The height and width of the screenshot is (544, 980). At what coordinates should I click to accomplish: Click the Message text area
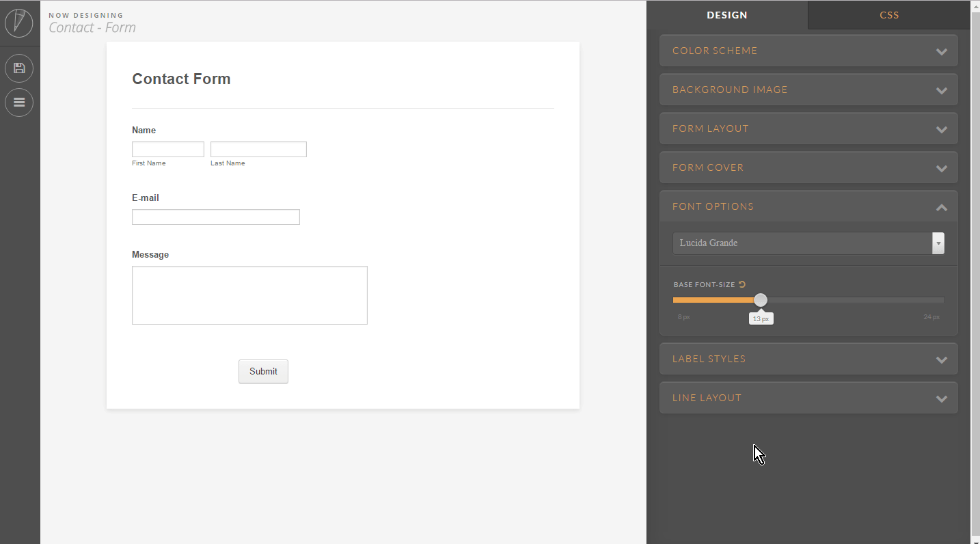click(249, 295)
